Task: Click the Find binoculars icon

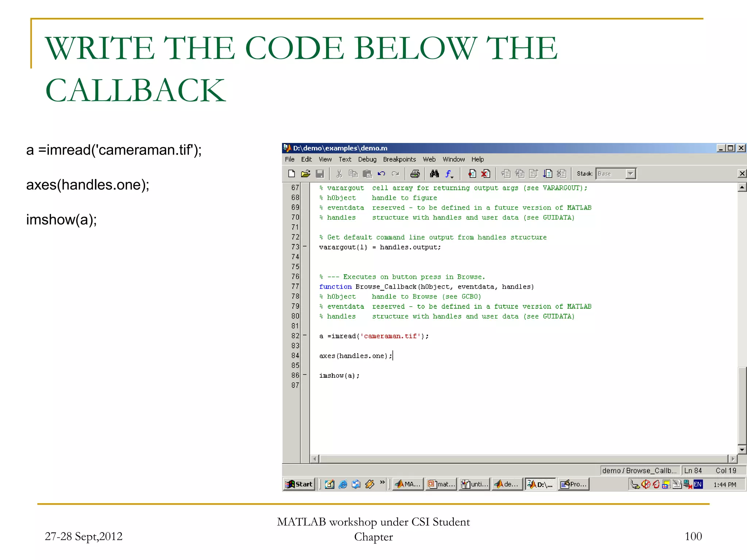Action: [434, 174]
